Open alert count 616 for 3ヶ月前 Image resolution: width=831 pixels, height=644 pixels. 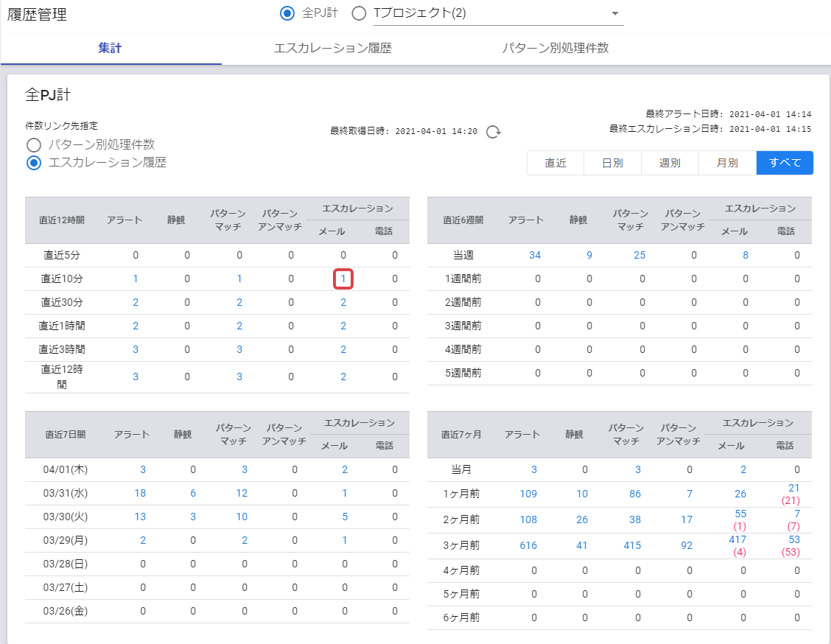click(x=528, y=545)
